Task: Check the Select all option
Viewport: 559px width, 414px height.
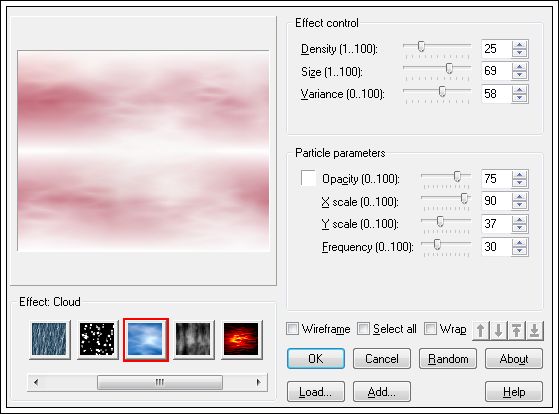Action: point(364,328)
